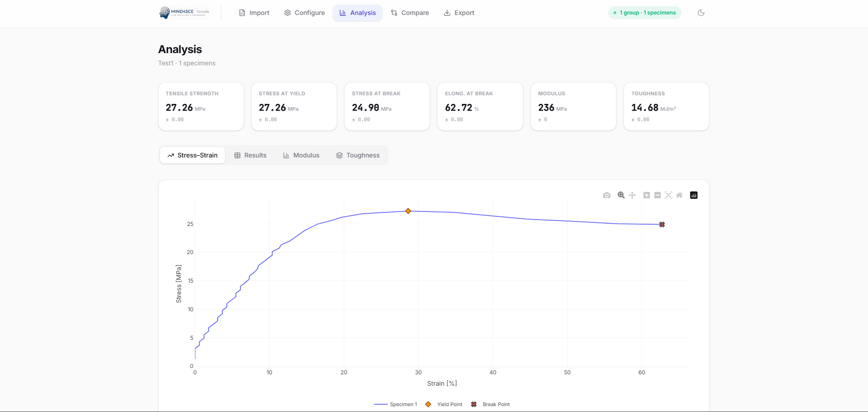Select the box zoom tool
Screen dimensions: 868x412
click(x=621, y=195)
